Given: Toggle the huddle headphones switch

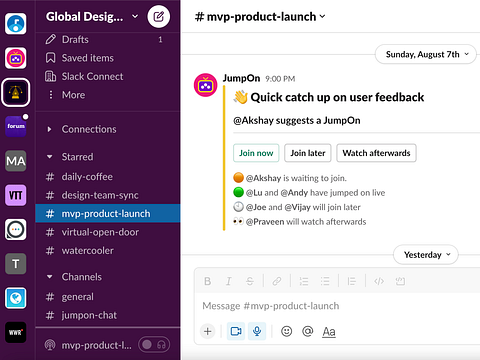Looking at the screenshot, I should click(x=154, y=345).
